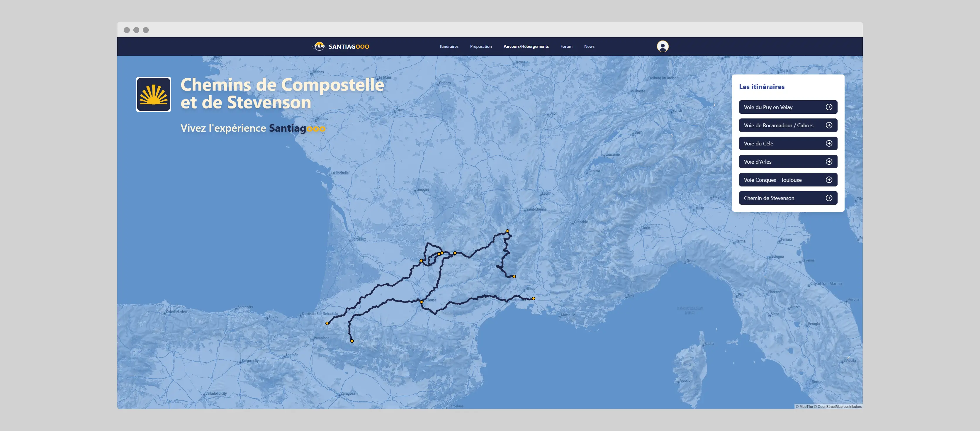Click the Santiagooo shell logo in the navbar
The width and height of the screenshot is (980, 431).
pos(320,46)
